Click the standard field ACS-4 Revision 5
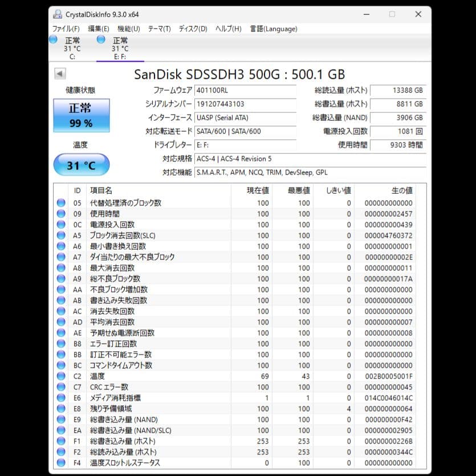476x476 pixels. (310, 159)
